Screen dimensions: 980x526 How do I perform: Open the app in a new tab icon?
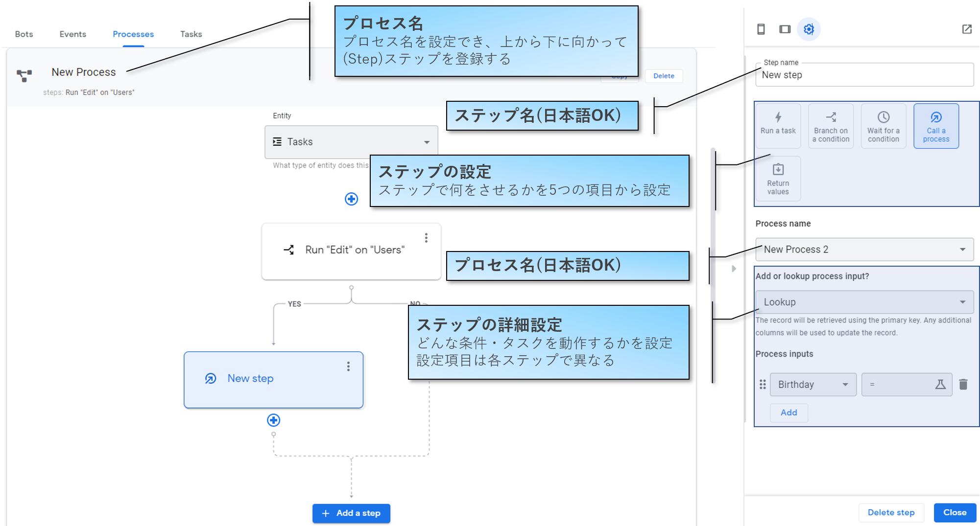[966, 29]
